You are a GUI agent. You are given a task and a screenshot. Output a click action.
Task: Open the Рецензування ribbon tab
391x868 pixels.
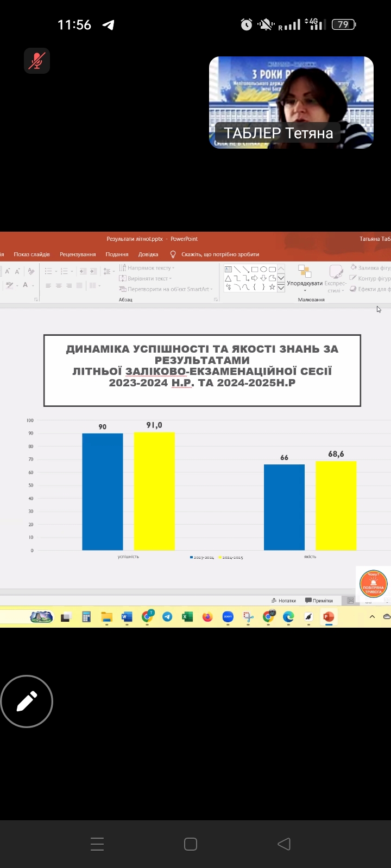point(78,254)
